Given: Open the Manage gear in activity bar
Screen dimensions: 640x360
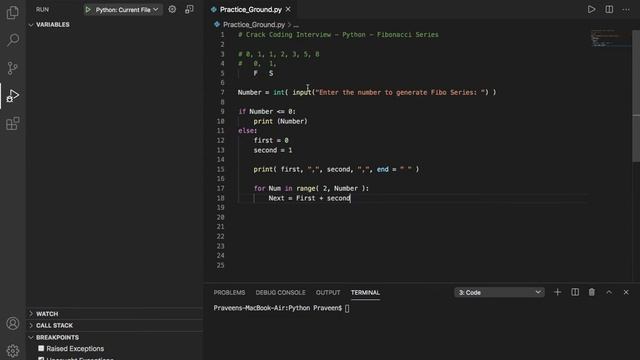Looking at the screenshot, I should coord(13,351).
